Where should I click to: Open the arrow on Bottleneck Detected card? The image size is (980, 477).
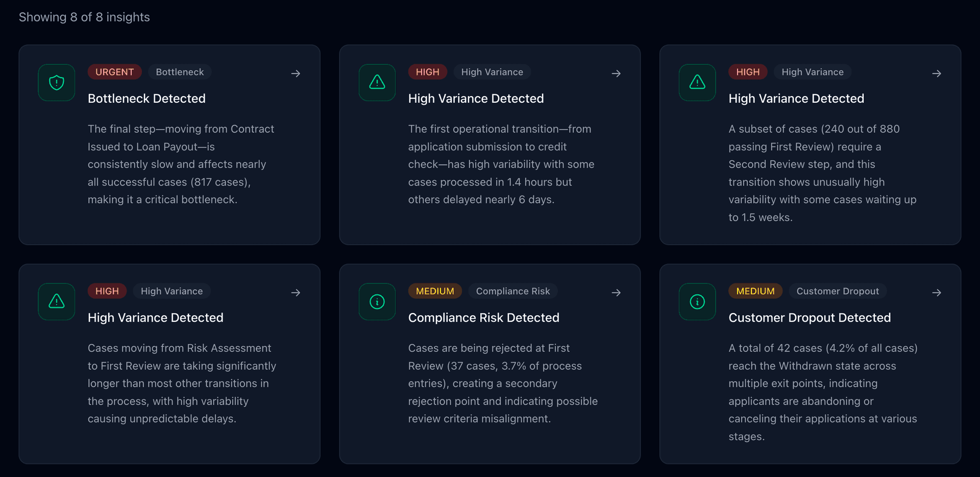pos(296,74)
